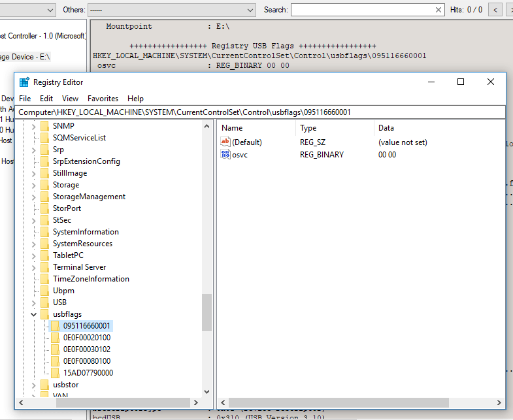Select the usbstor folder icon
This screenshot has height=420, width=513.
pyautogui.click(x=45, y=385)
